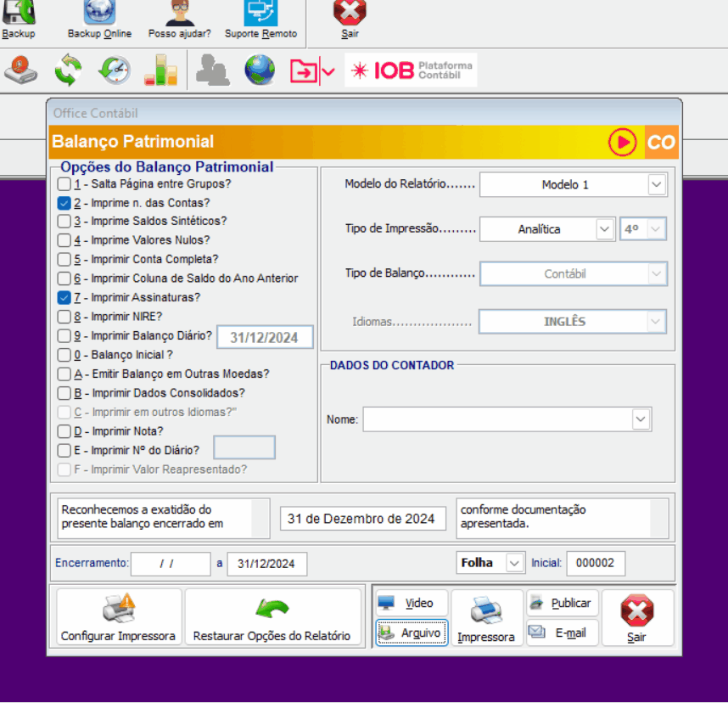Open the bar chart icon in toolbar
Image resolution: width=728 pixels, height=703 pixels.
coord(160,70)
